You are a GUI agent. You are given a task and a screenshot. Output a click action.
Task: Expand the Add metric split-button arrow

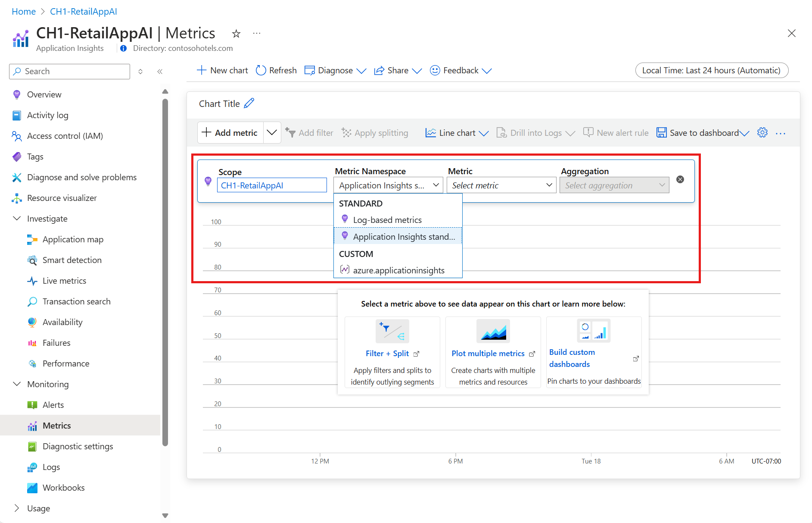point(272,132)
